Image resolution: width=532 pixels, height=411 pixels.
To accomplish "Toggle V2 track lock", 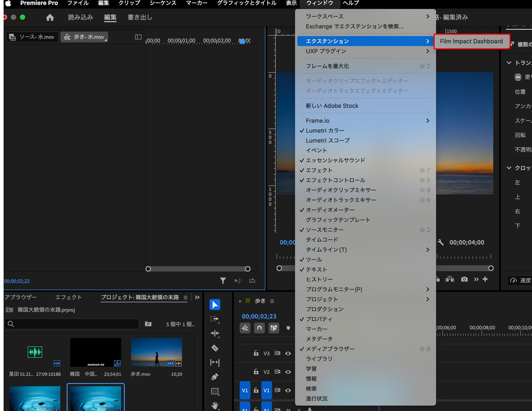I will tap(256, 372).
